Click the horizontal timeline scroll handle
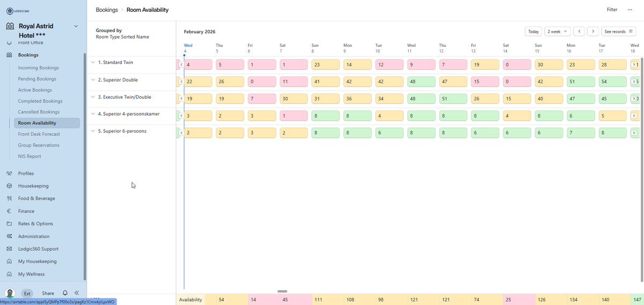Image resolution: width=644 pixels, height=305 pixels. (282, 291)
